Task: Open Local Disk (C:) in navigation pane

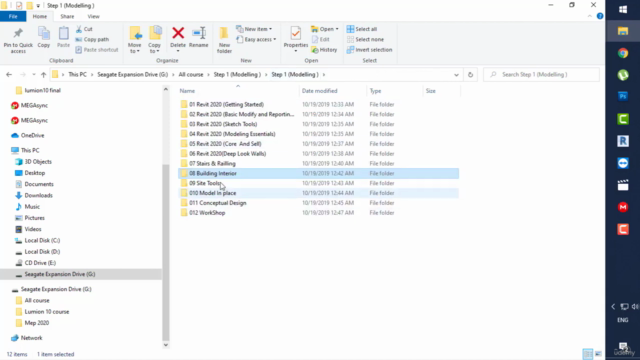Action: pyautogui.click(x=42, y=240)
